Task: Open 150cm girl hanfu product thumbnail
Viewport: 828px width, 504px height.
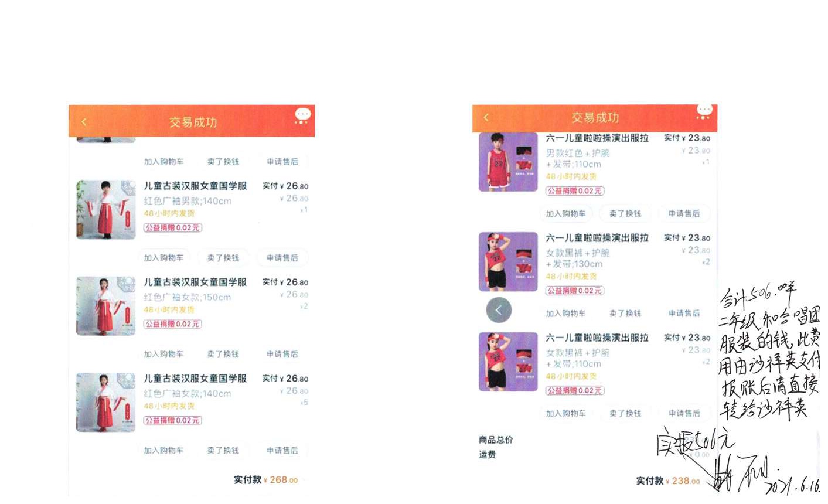Action: pyautogui.click(x=106, y=306)
